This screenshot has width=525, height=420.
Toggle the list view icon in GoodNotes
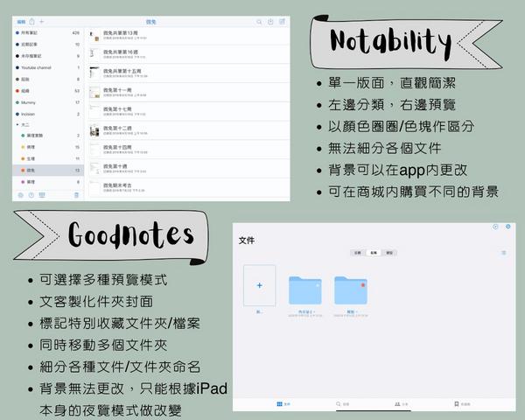503,252
